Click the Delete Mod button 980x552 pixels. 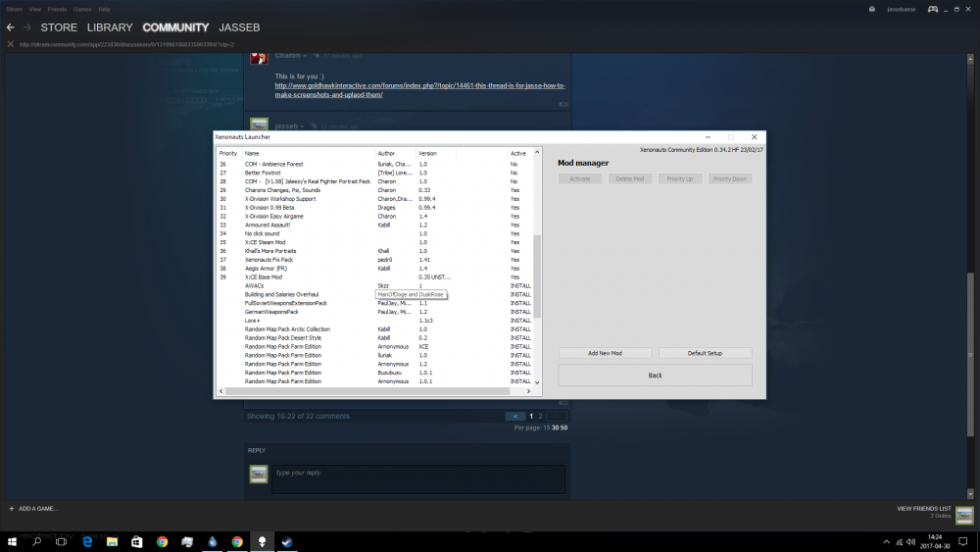[x=630, y=178]
